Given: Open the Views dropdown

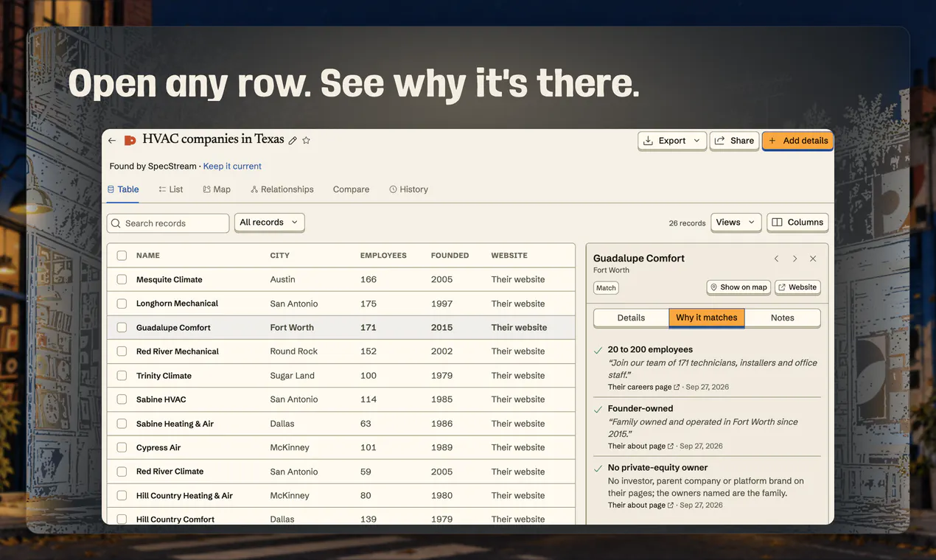Looking at the screenshot, I should (736, 223).
